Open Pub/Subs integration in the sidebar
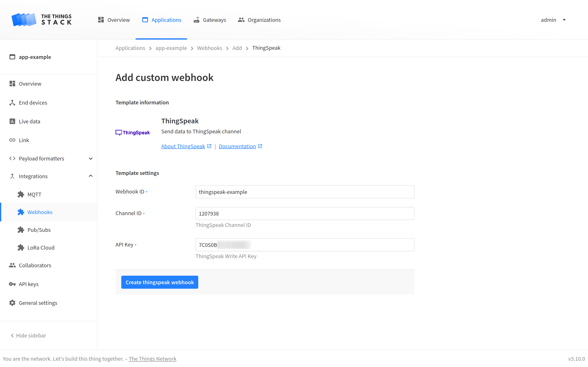Screen dimensions: 588x367 (39, 230)
